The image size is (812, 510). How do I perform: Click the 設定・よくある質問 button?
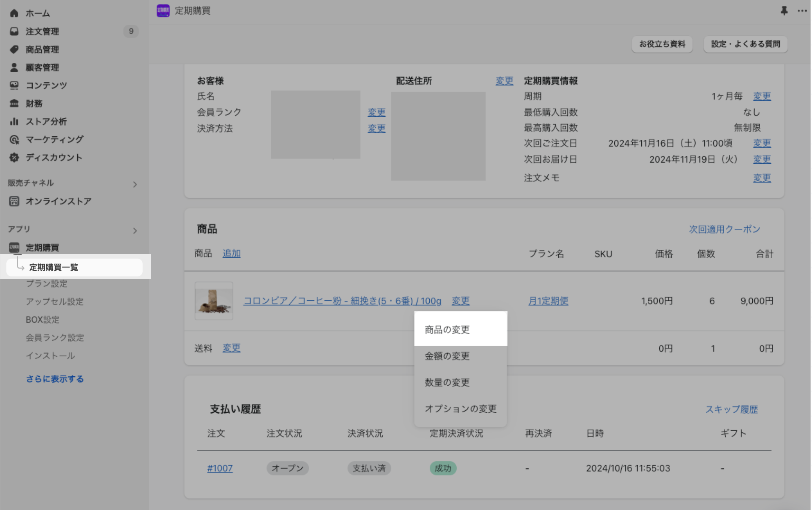point(745,44)
